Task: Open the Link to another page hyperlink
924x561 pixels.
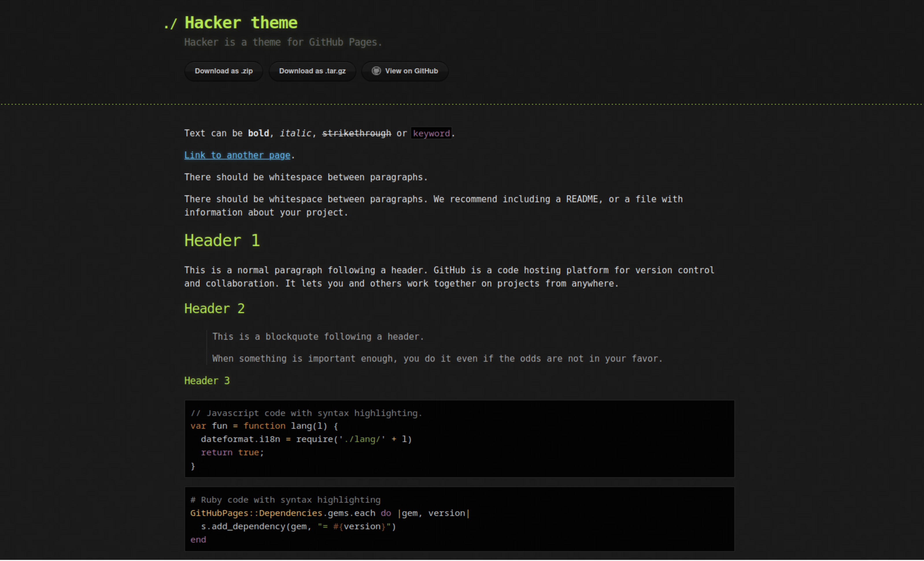Action: pyautogui.click(x=237, y=155)
